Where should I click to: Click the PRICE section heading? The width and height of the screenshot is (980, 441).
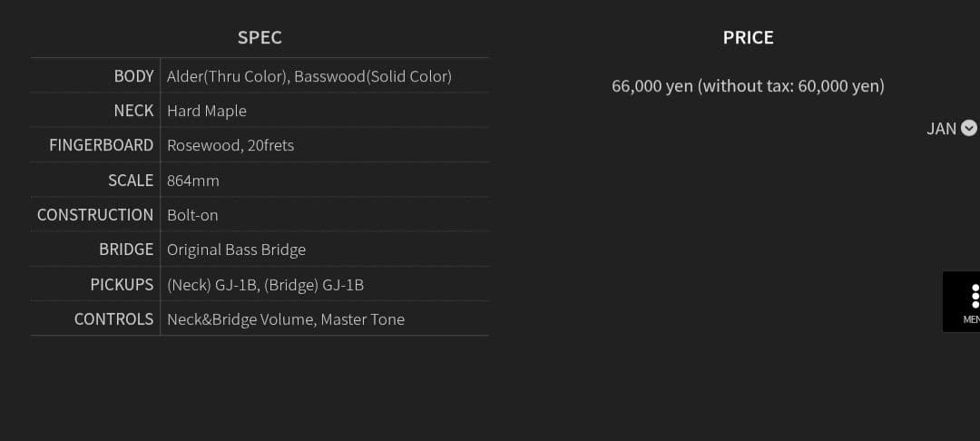coord(748,37)
